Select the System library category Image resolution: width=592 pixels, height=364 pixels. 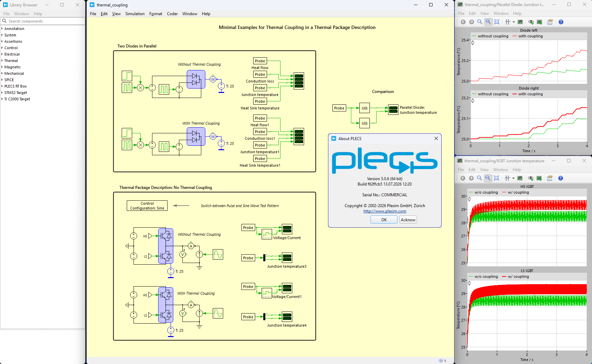(10, 35)
